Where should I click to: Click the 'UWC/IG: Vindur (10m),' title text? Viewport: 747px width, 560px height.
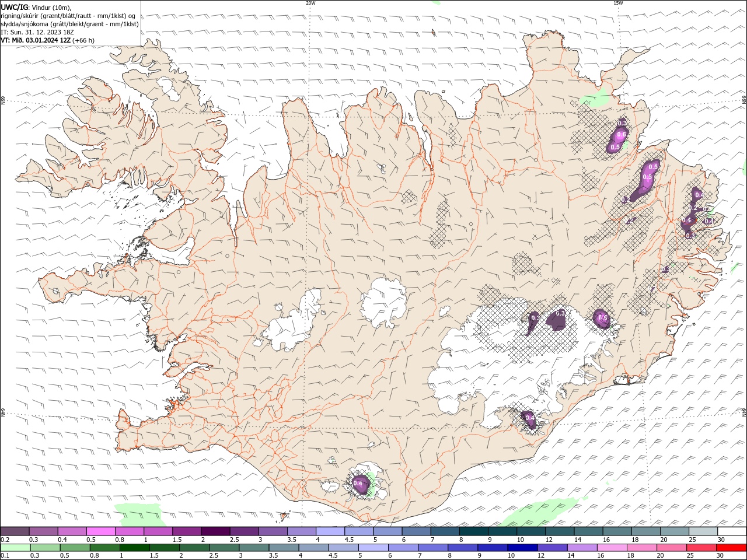pyautogui.click(x=36, y=7)
